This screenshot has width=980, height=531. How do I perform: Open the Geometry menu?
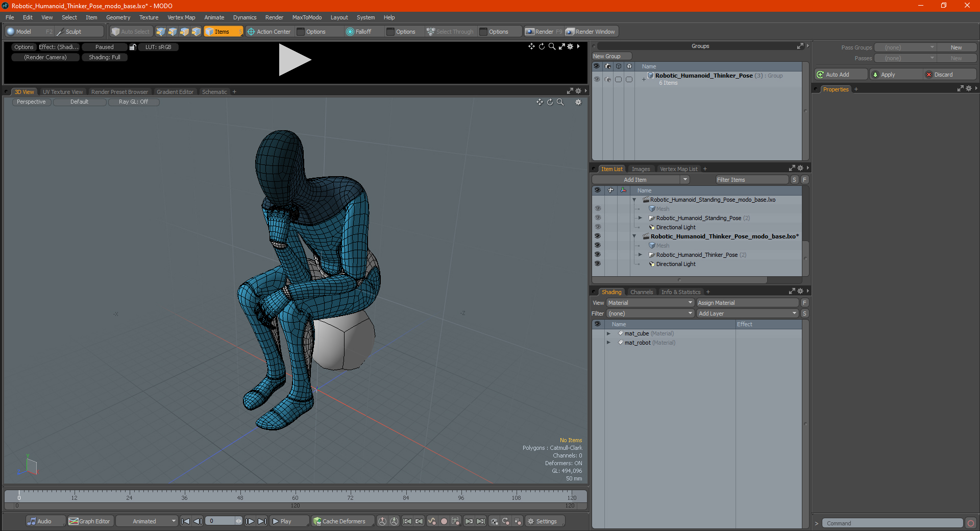(x=118, y=17)
